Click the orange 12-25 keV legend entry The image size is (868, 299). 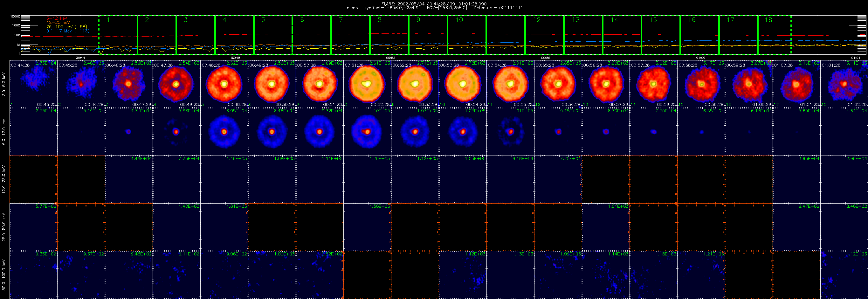[58, 23]
